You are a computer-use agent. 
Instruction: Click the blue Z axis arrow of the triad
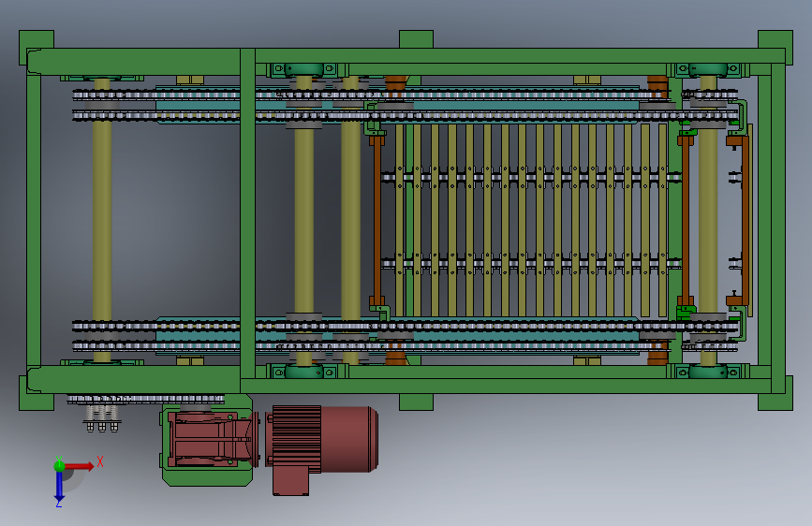point(59,486)
